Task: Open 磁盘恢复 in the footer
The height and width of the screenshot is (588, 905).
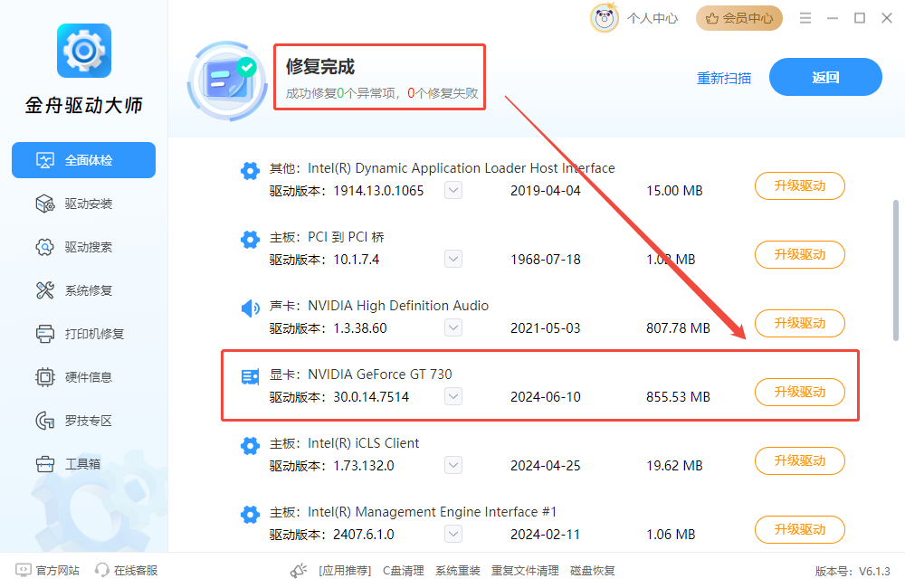Action: click(592, 571)
